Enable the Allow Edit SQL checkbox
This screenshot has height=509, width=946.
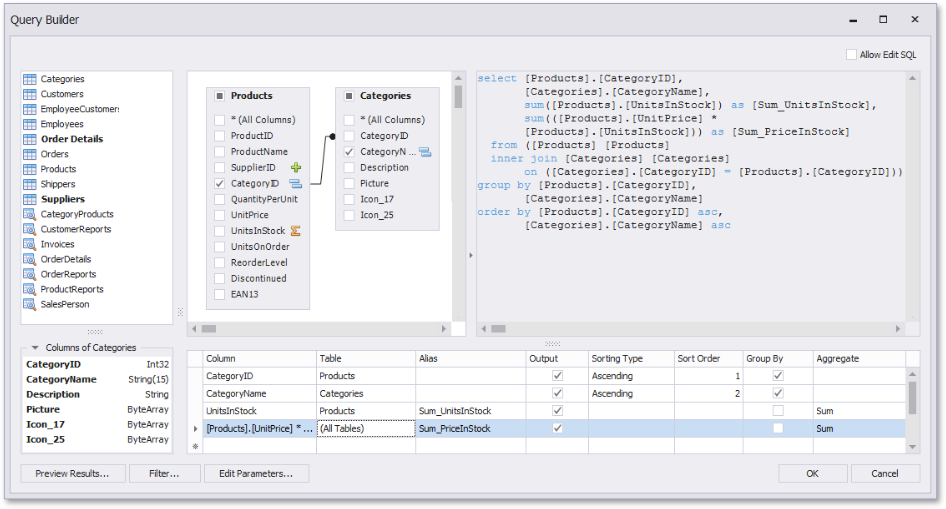[x=851, y=55]
